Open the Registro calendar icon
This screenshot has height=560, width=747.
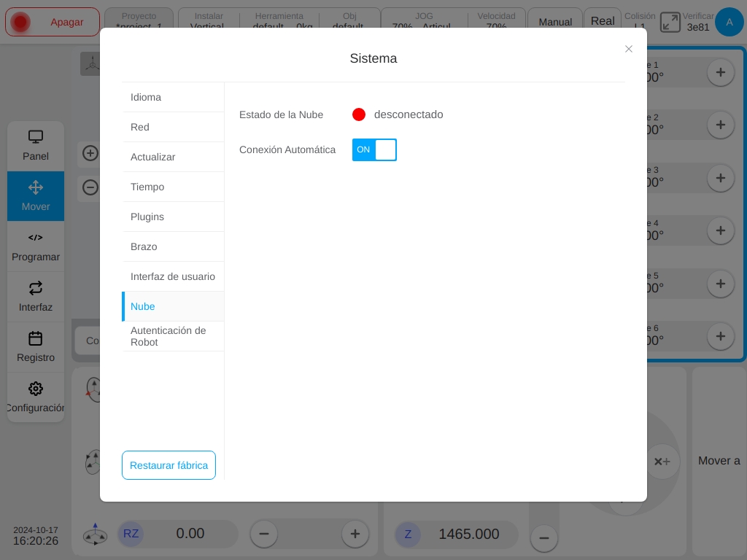36,348
